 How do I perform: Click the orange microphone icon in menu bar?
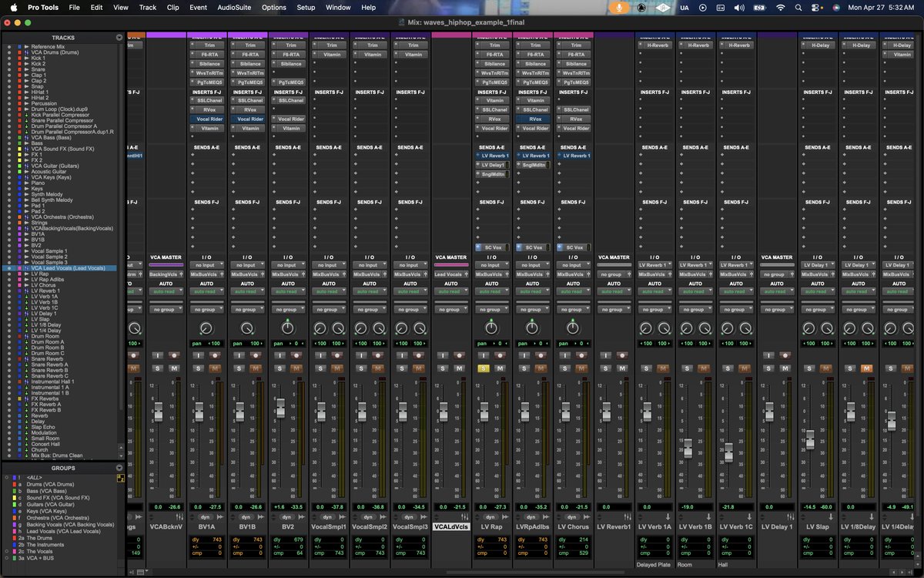tap(618, 7)
